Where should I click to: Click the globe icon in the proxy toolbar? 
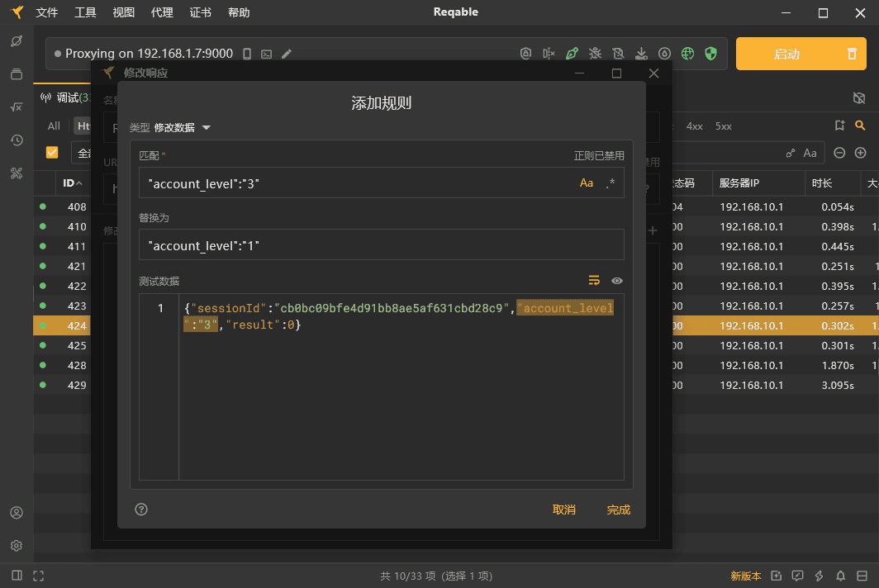pyautogui.click(x=687, y=54)
